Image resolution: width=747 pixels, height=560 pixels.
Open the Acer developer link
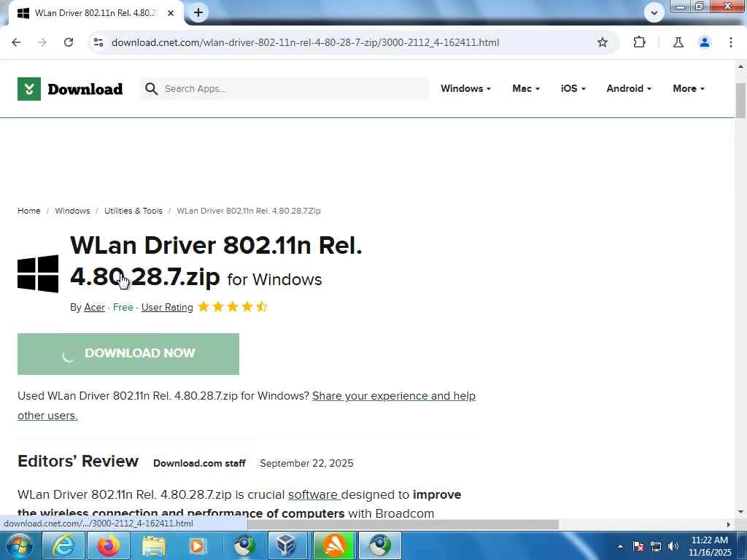click(94, 307)
